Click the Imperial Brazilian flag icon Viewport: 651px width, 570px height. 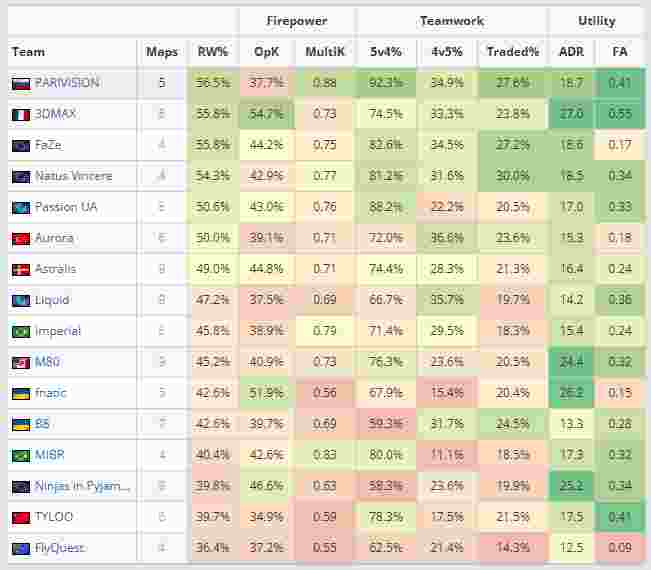pos(21,331)
